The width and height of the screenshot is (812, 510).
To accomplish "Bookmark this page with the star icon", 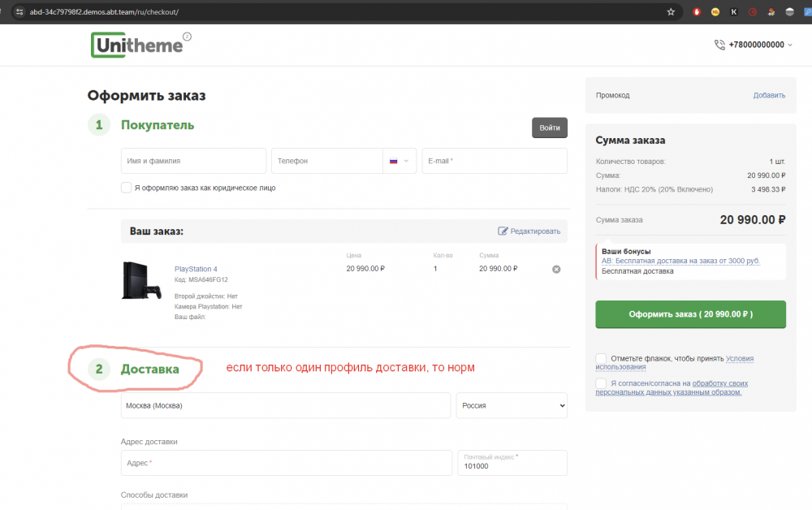I will [x=671, y=12].
